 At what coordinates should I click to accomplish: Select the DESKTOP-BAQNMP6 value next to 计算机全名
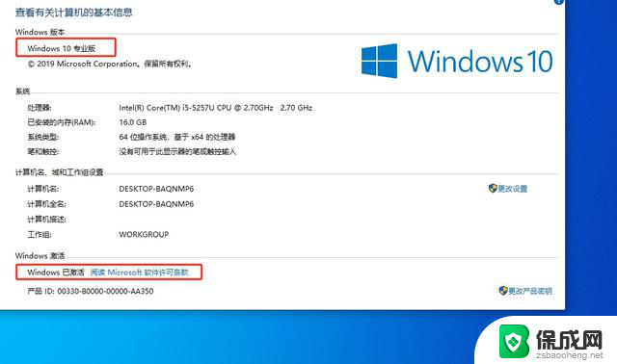(x=156, y=204)
